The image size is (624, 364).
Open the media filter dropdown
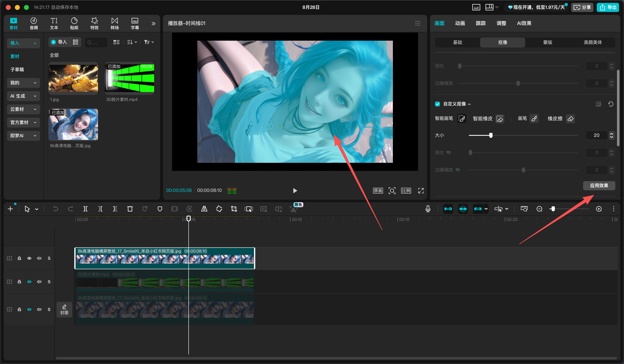point(149,42)
